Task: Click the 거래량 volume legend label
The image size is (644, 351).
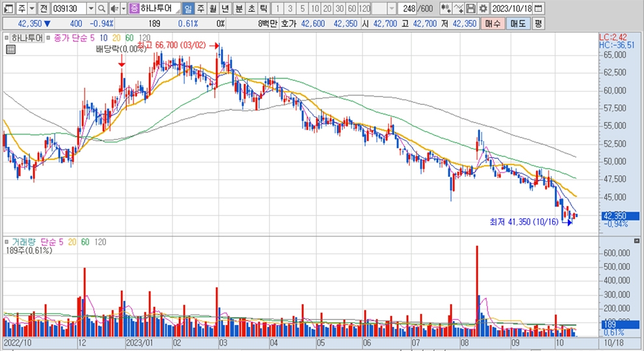Action: click(x=23, y=242)
